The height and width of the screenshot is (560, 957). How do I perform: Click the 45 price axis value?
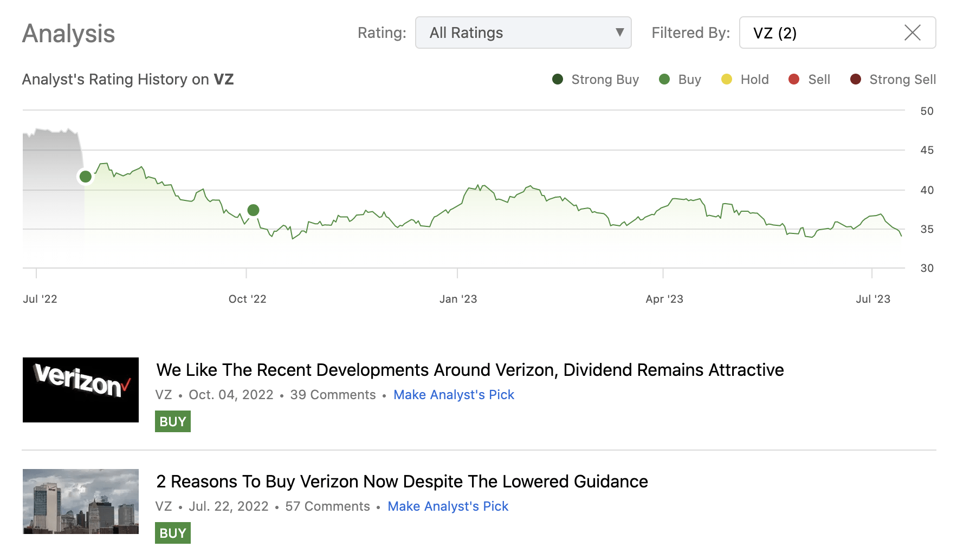click(927, 150)
